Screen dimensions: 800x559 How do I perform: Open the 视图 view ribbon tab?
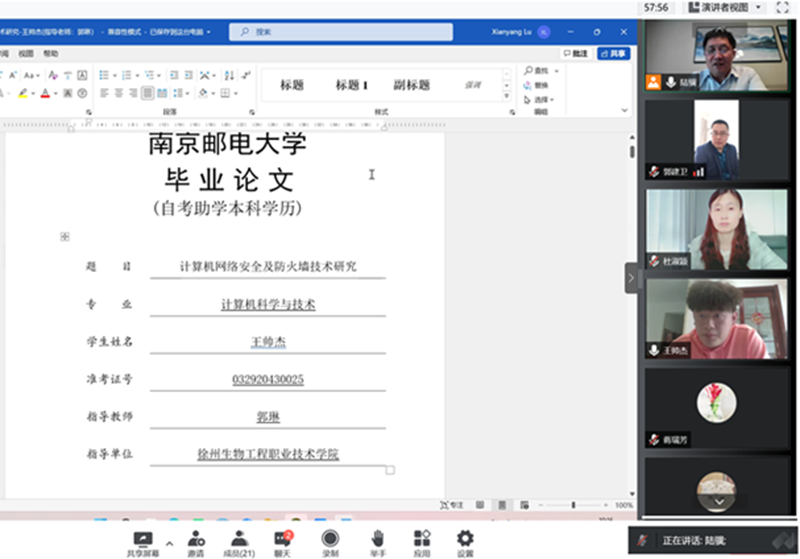pos(26,54)
